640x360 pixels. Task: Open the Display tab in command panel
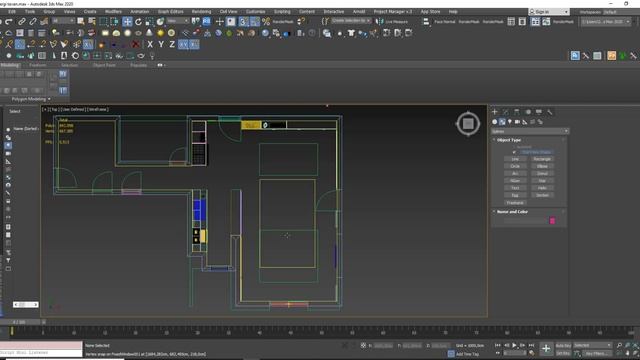coord(539,111)
